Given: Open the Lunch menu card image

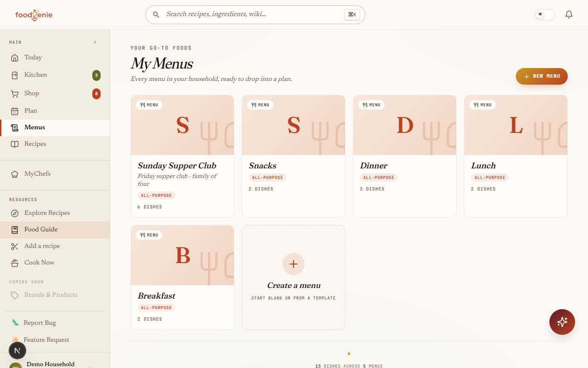Looking at the screenshot, I should 516,125.
